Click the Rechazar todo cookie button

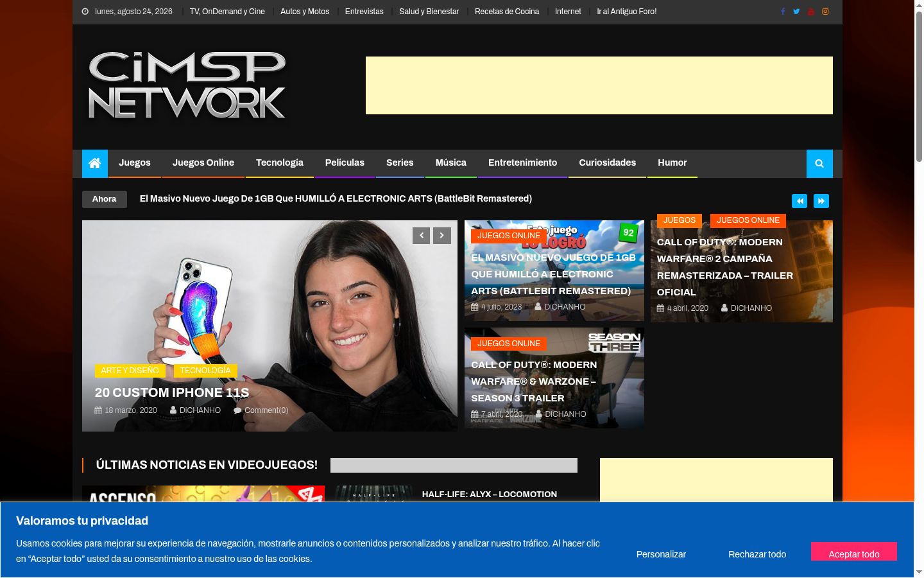(x=757, y=554)
